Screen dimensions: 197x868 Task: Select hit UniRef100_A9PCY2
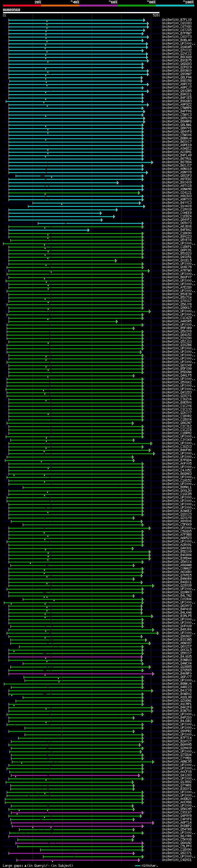click(x=177, y=84)
